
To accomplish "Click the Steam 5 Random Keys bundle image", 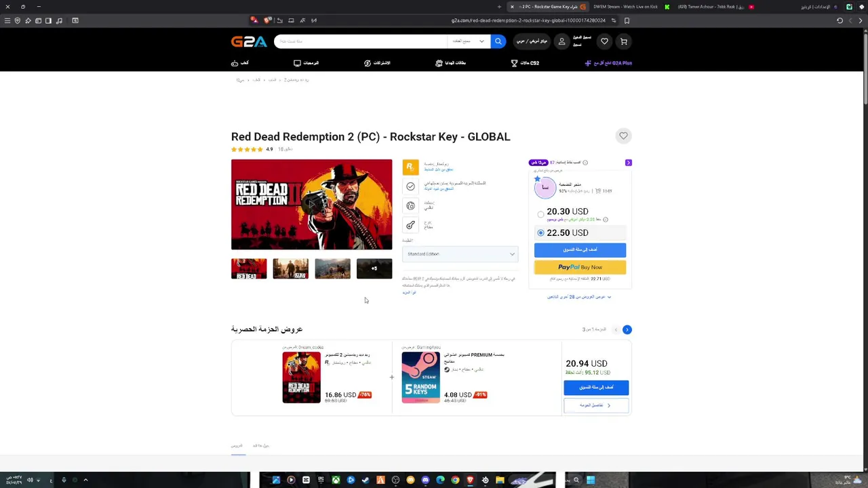I will pos(420,378).
